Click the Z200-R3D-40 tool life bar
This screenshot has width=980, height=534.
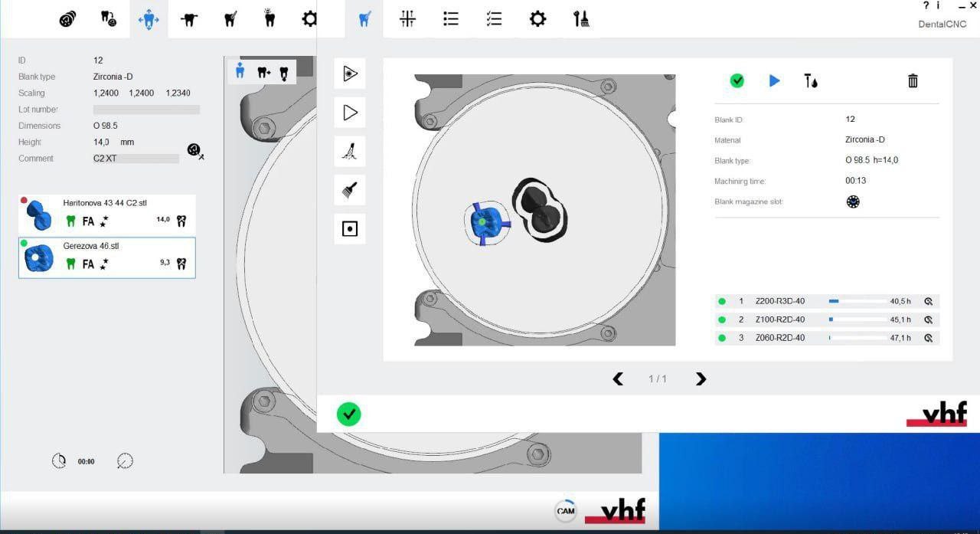pyautogui.click(x=857, y=302)
